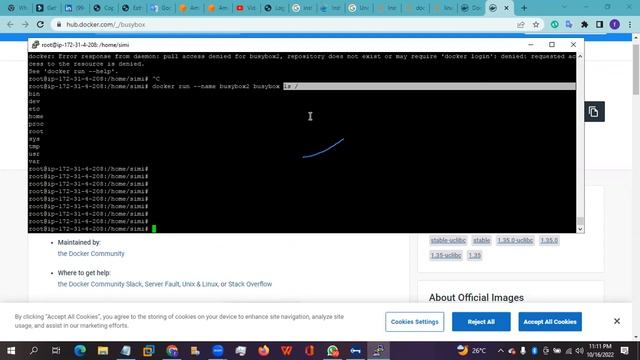Click Reject All cookies button
The width and height of the screenshot is (640, 360).
click(481, 322)
